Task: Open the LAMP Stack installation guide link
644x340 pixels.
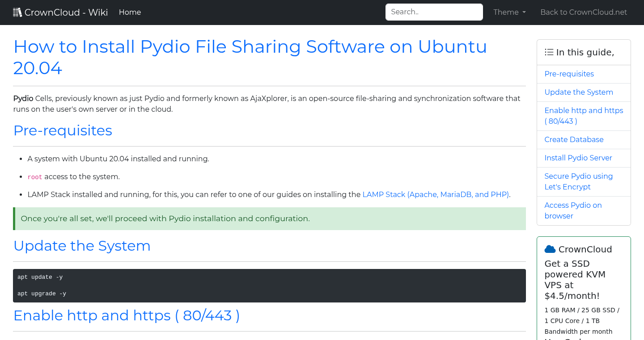Action: click(x=436, y=194)
